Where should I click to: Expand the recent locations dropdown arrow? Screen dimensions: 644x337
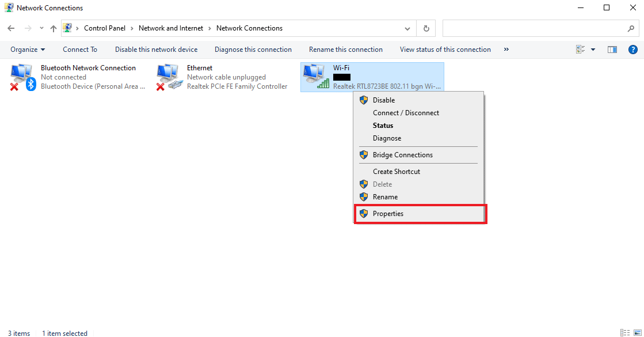(x=41, y=28)
